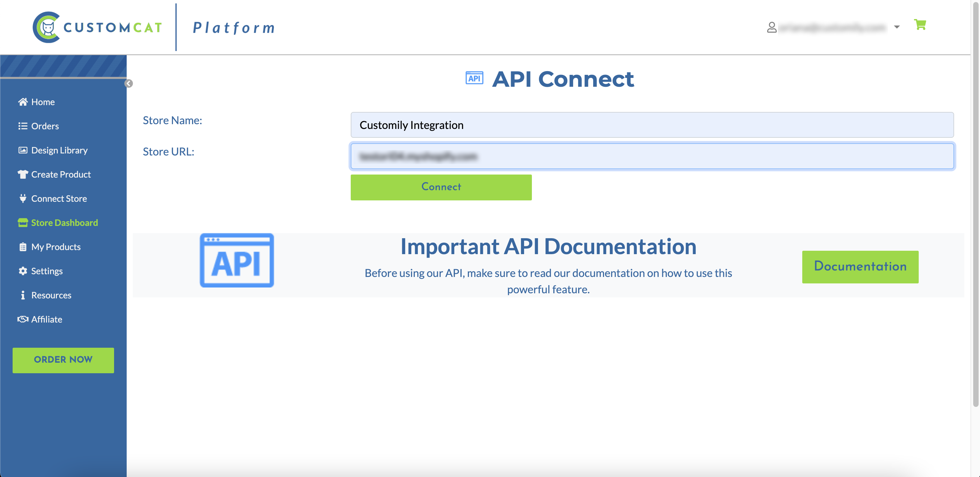Screen dimensions: 980x477
Task: Go to the Resources page
Action: click(x=51, y=295)
